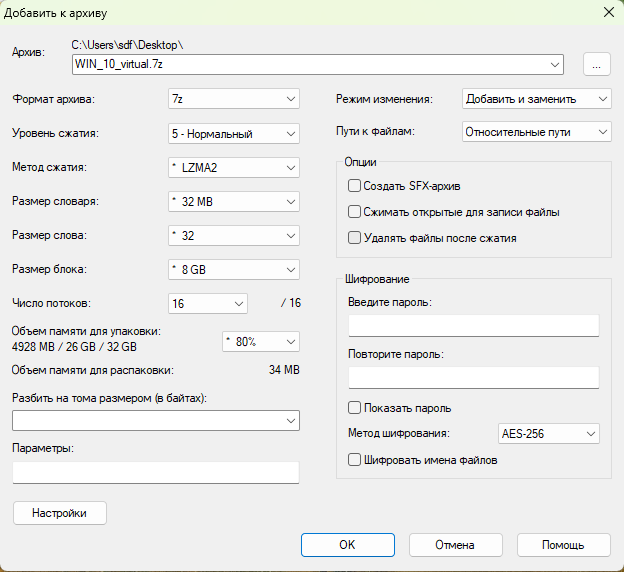Viewport: 624px width, 572px height.
Task: Close the Add to archive dialog
Action: (607, 13)
